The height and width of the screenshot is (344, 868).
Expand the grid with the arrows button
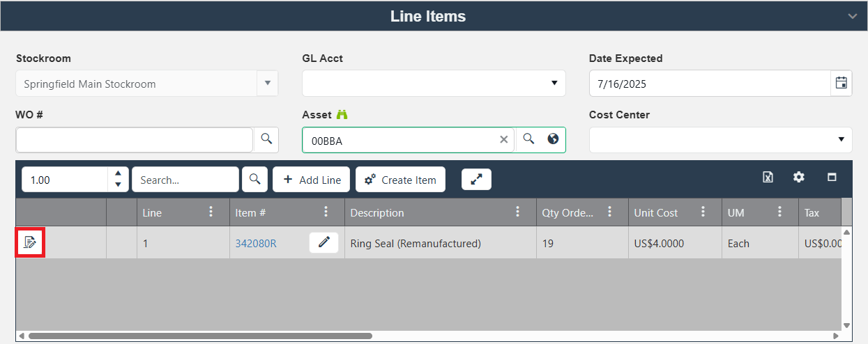pos(476,179)
